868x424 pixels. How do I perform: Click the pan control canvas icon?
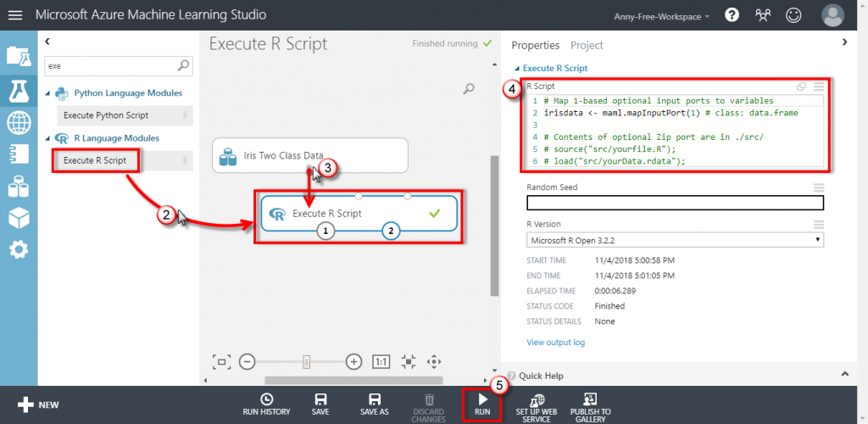(x=434, y=361)
